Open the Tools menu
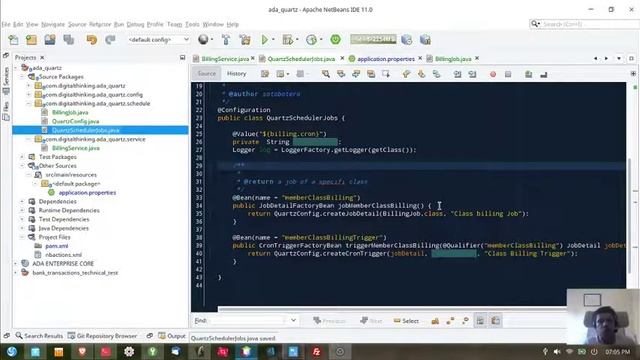The width and height of the screenshot is (640, 360). click(192, 24)
